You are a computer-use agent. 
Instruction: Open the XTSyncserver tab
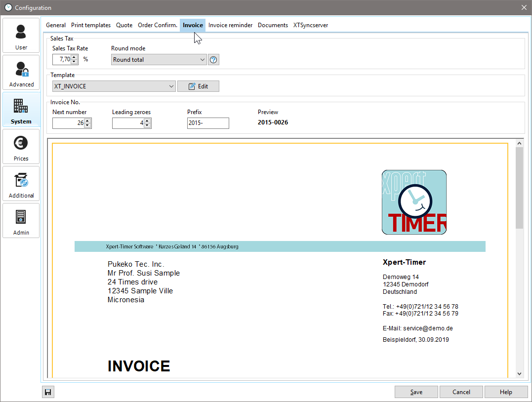pyautogui.click(x=310, y=25)
